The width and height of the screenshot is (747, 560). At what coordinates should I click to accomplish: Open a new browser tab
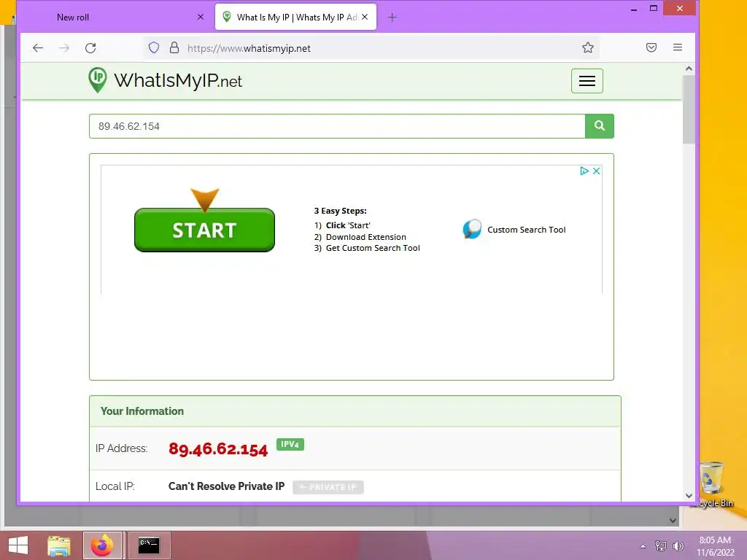tap(392, 17)
